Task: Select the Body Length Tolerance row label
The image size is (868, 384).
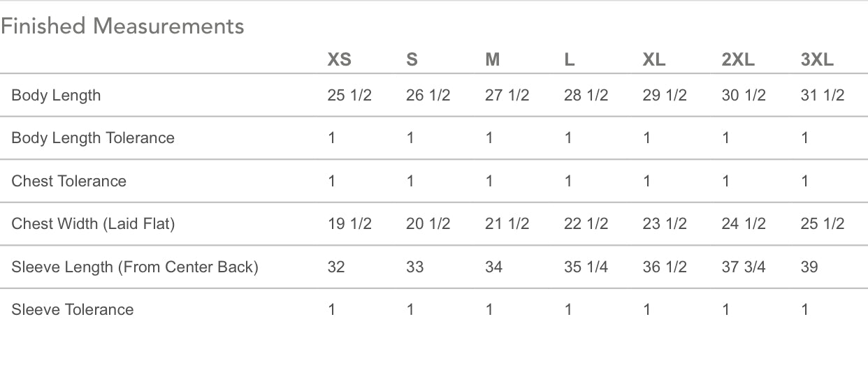Action: (x=93, y=138)
